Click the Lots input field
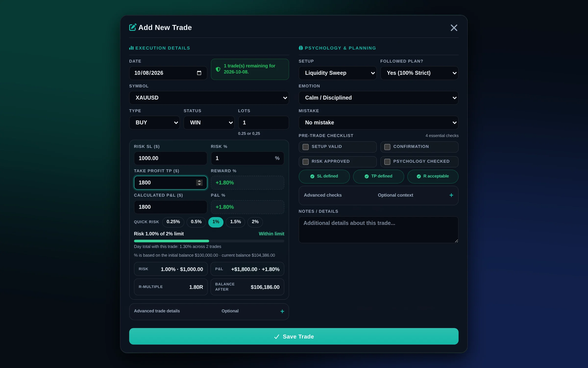The width and height of the screenshot is (588, 368). (x=263, y=122)
